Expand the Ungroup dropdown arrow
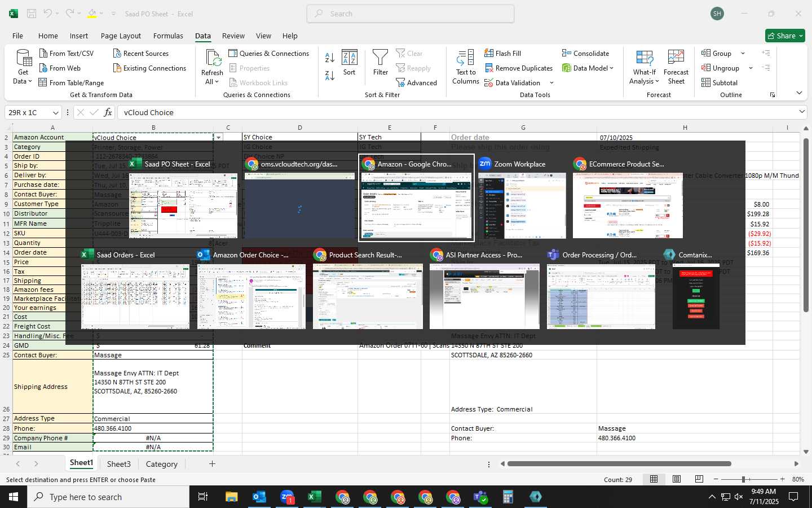 pos(751,68)
